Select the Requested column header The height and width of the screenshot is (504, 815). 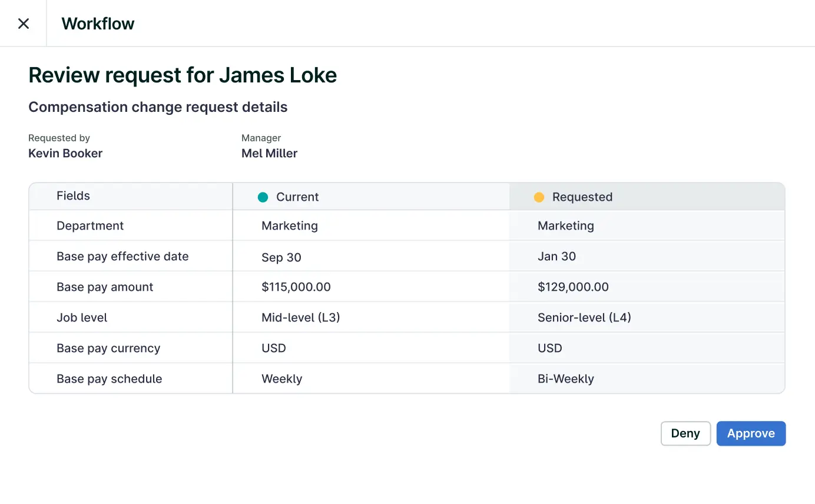point(582,197)
